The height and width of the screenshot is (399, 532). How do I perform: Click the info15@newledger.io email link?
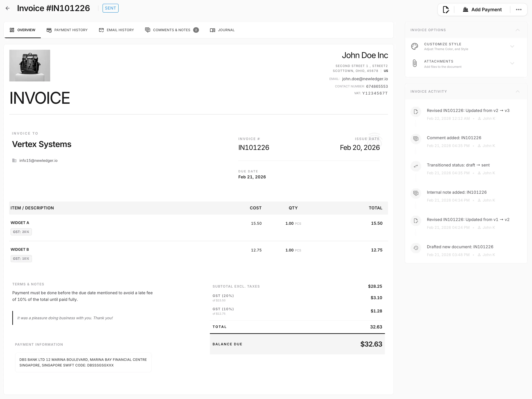pyautogui.click(x=39, y=160)
